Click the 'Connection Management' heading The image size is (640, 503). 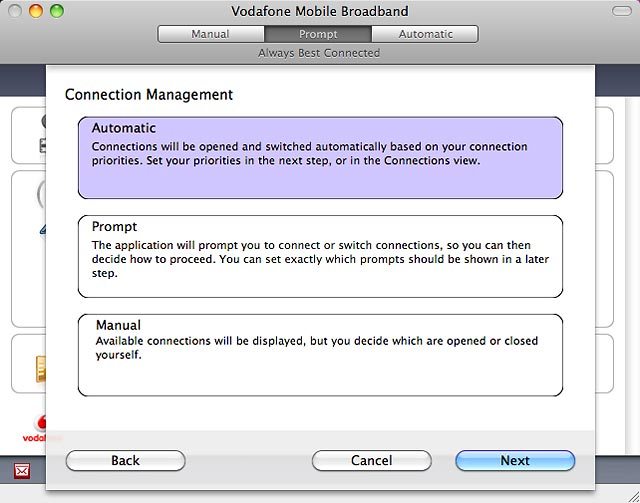pyautogui.click(x=149, y=95)
